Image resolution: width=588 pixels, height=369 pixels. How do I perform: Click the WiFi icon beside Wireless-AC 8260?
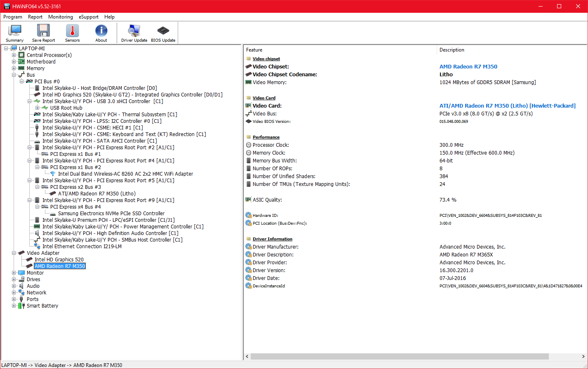[53, 174]
